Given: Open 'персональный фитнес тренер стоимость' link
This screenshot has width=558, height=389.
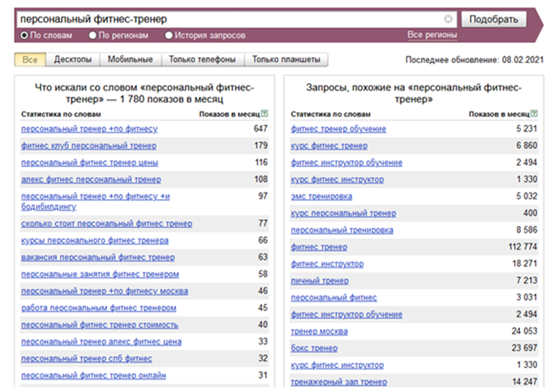Looking at the screenshot, I should coord(100,325).
